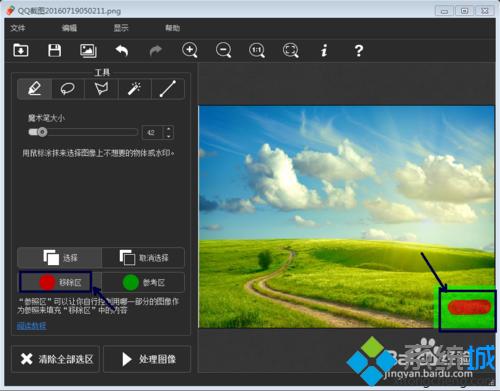Switch to deselect mode button
500x391 pixels.
point(143,258)
